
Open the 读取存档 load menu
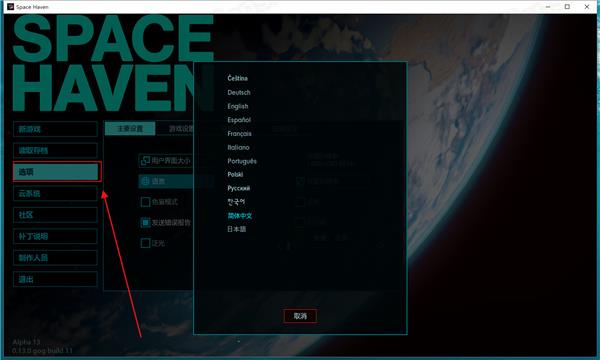click(x=55, y=150)
